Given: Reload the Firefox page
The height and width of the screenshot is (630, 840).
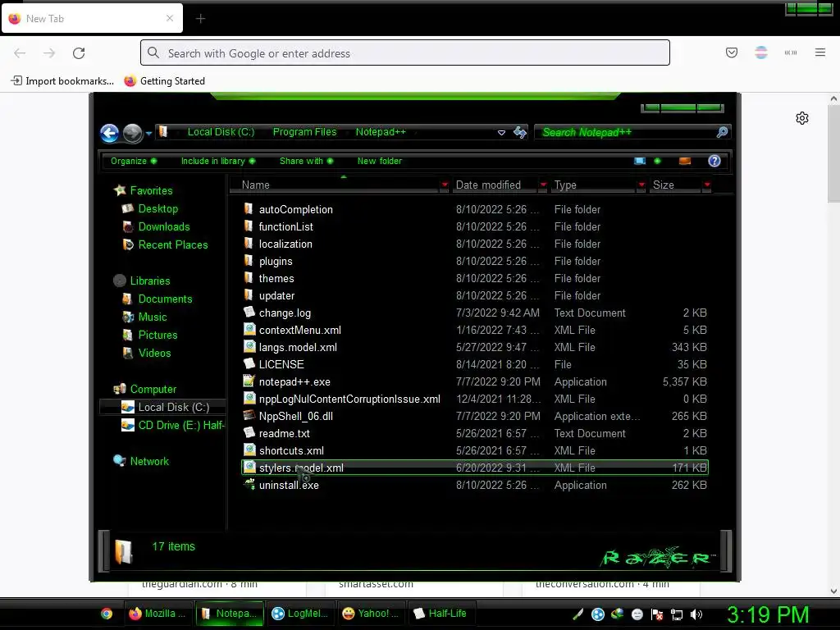Looking at the screenshot, I should 79,53.
